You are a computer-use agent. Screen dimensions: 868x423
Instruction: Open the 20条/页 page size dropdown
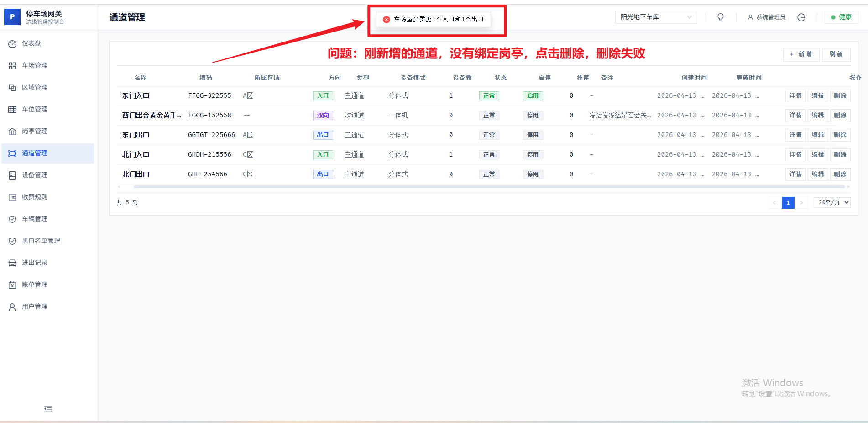click(x=832, y=202)
